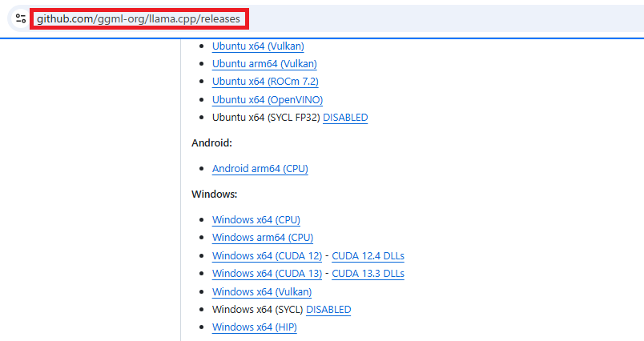Viewport: 644px width, 341px height.
Task: Open the Ubuntu x64 (ROCm 7.2) link
Action: (x=265, y=82)
